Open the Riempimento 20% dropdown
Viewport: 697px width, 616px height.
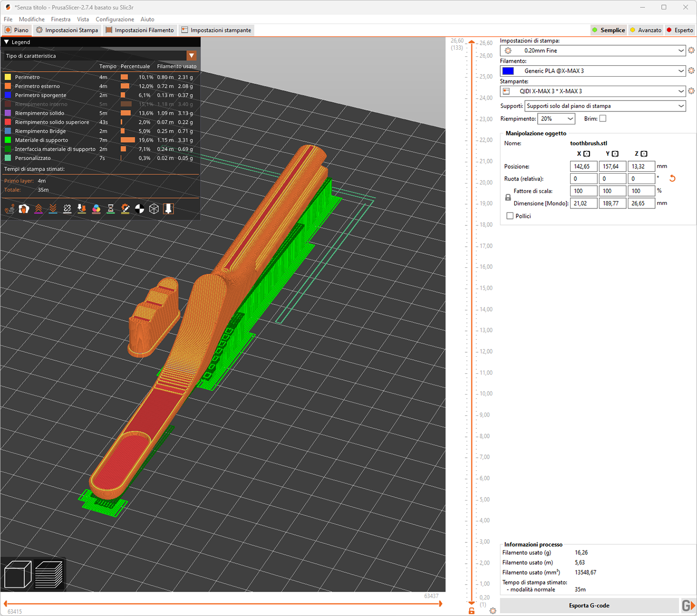556,119
